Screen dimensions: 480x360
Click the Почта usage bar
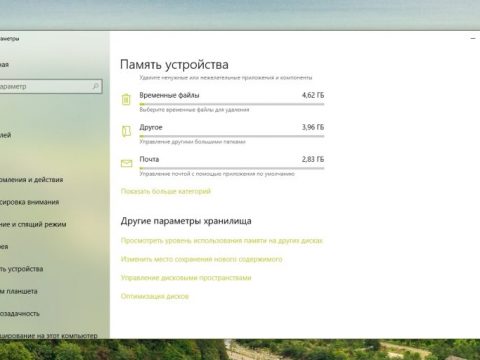click(232, 168)
